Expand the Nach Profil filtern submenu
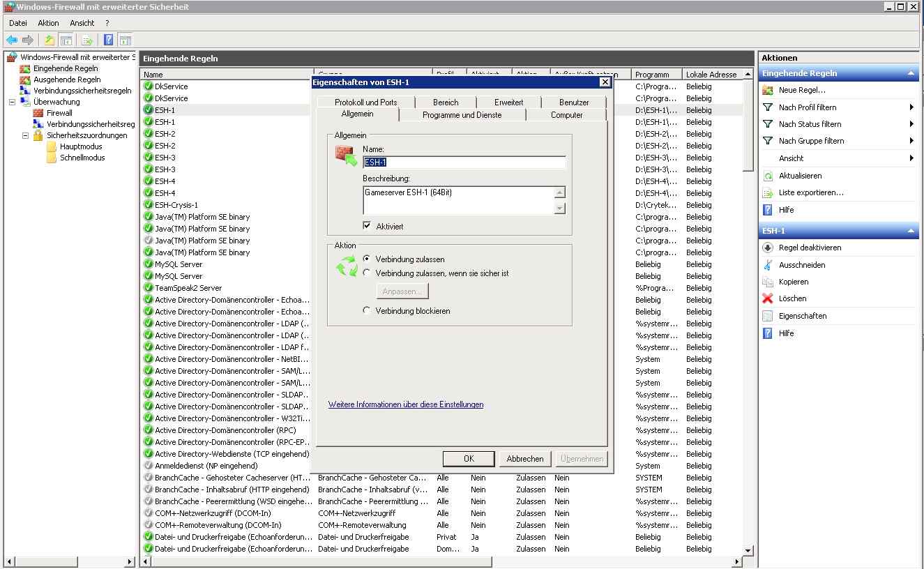The height and width of the screenshot is (569, 924). [911, 107]
